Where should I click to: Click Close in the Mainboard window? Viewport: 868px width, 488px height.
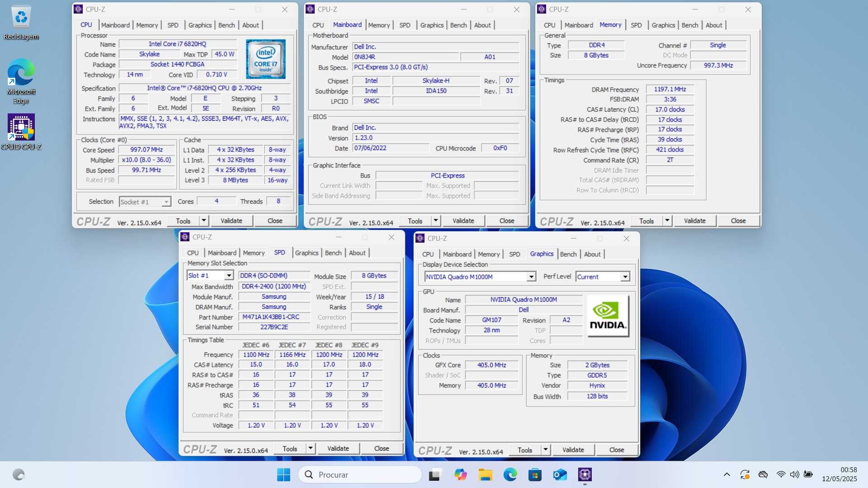click(x=507, y=221)
